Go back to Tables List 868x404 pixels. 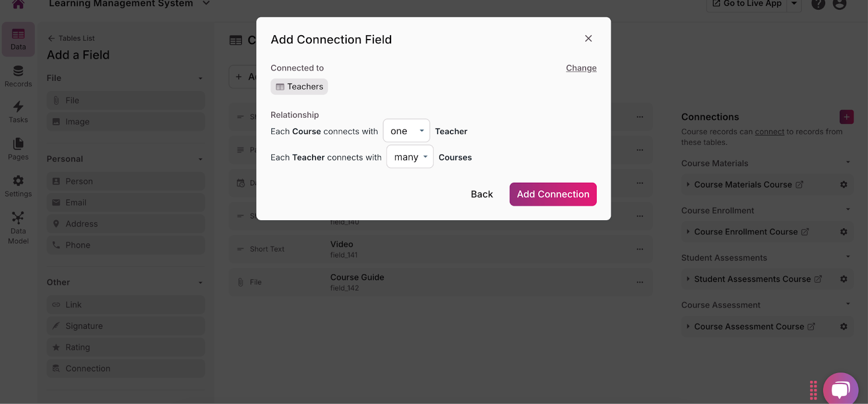coord(71,38)
